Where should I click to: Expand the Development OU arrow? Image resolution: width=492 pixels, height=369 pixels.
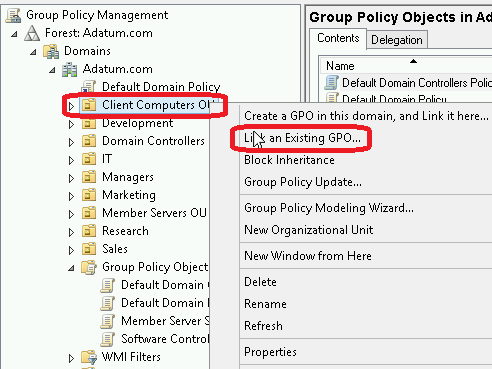pyautogui.click(x=71, y=124)
